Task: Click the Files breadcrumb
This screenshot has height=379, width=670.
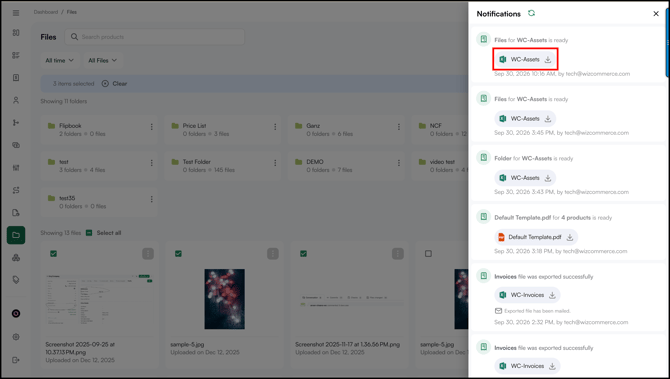Action: pyautogui.click(x=72, y=12)
